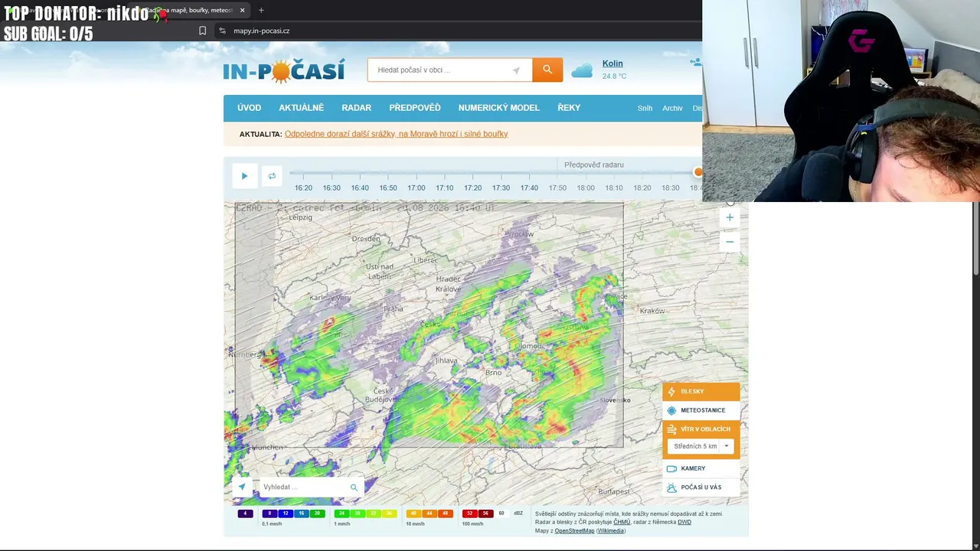Jump to 18:00 forecast on the radar timeline
The image size is (980, 551).
click(586, 187)
